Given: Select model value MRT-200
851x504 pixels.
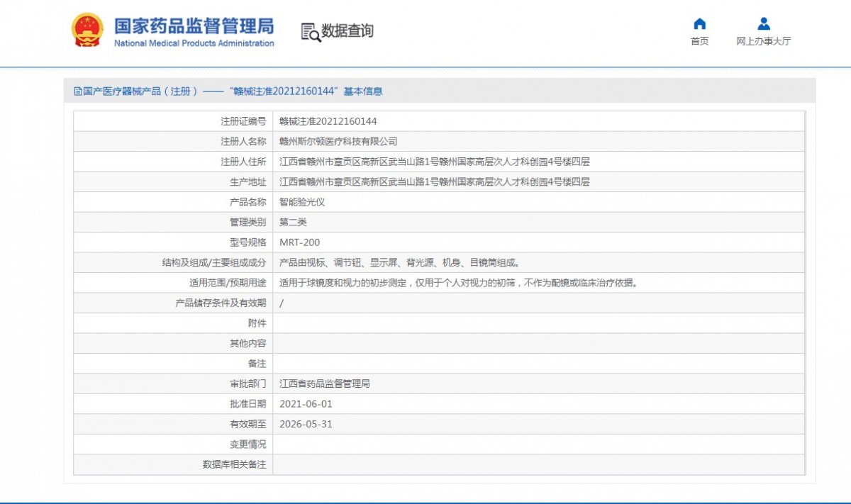Looking at the screenshot, I should click(299, 242).
